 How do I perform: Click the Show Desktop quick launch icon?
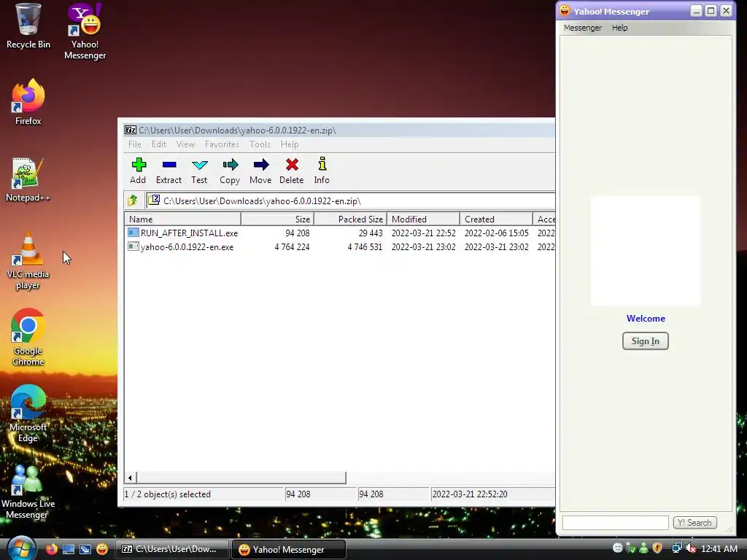[69, 549]
